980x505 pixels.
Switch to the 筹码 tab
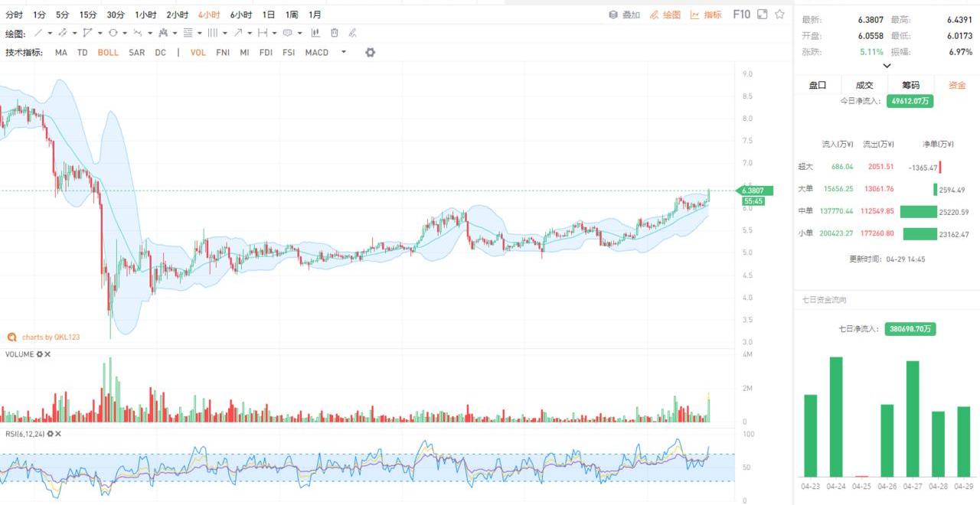(910, 85)
